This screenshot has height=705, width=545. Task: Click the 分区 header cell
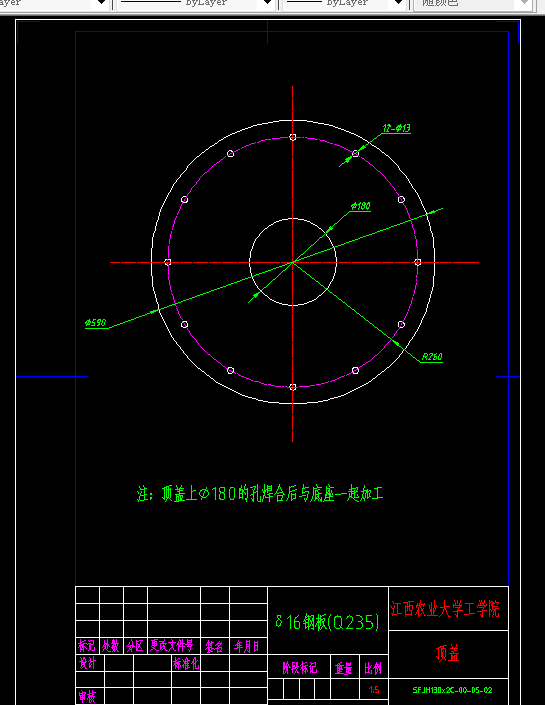(x=135, y=646)
